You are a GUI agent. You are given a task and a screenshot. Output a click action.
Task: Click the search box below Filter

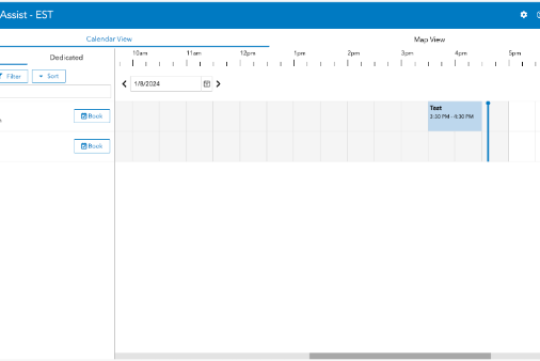tap(55, 91)
